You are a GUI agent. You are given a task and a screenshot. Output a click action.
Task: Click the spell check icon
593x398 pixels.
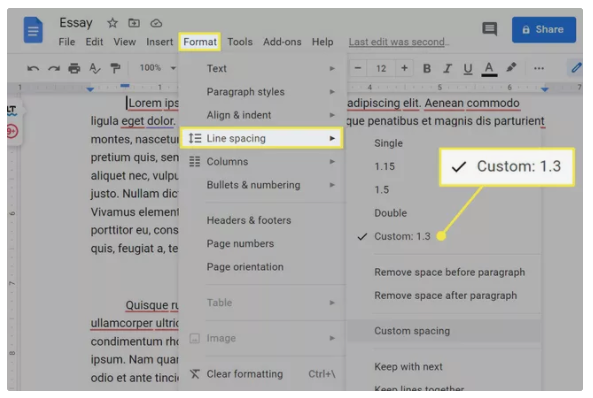[x=95, y=68]
